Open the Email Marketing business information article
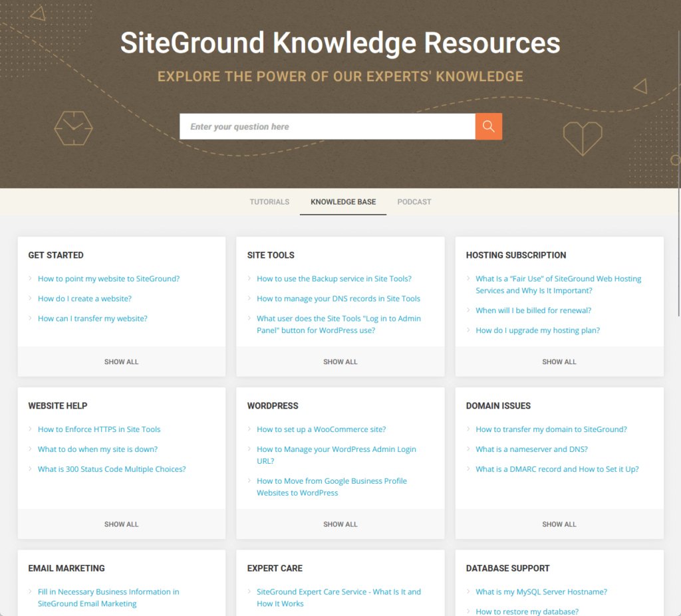This screenshot has height=616, width=681. pyautogui.click(x=108, y=597)
